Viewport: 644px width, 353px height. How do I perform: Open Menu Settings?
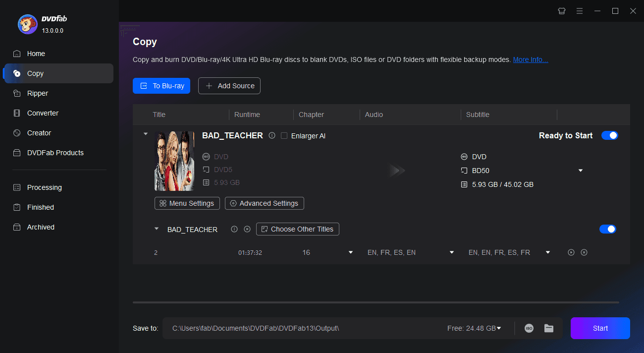point(187,203)
